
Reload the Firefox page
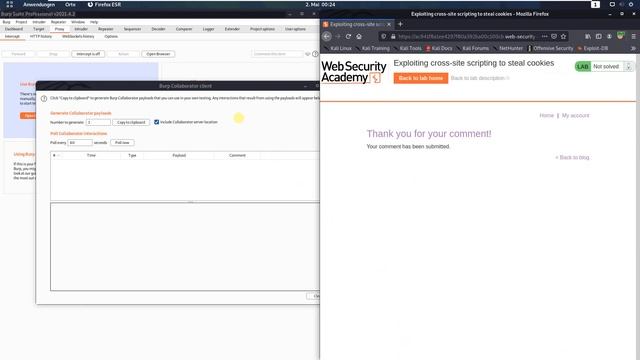(x=348, y=36)
